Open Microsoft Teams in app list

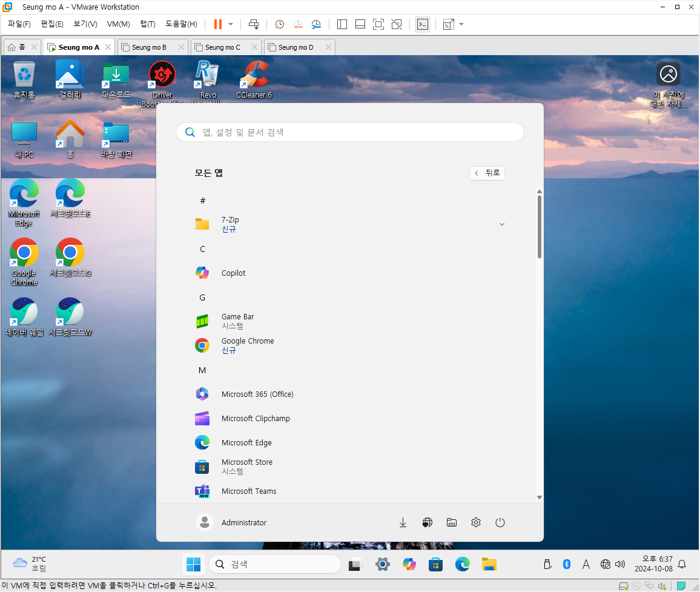pos(350,491)
